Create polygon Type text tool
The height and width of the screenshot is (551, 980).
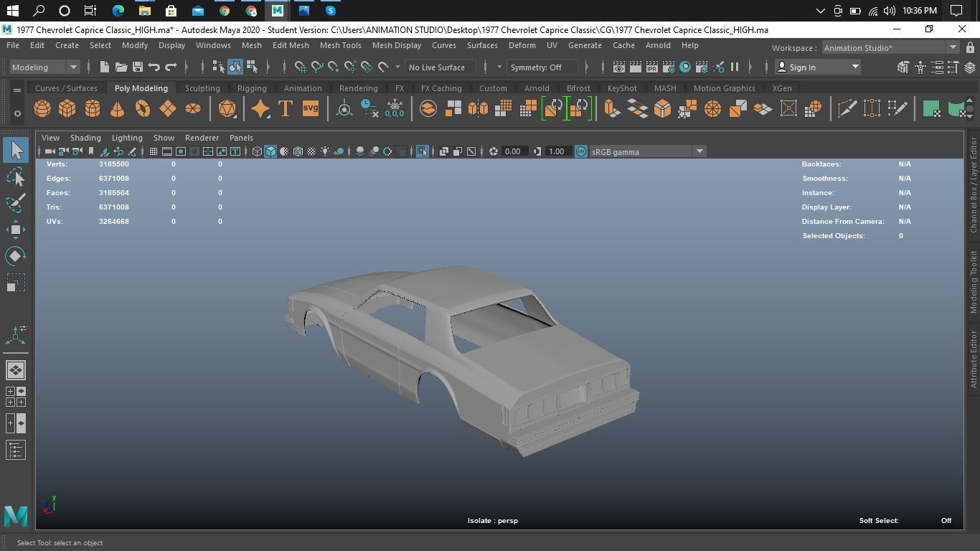click(286, 108)
